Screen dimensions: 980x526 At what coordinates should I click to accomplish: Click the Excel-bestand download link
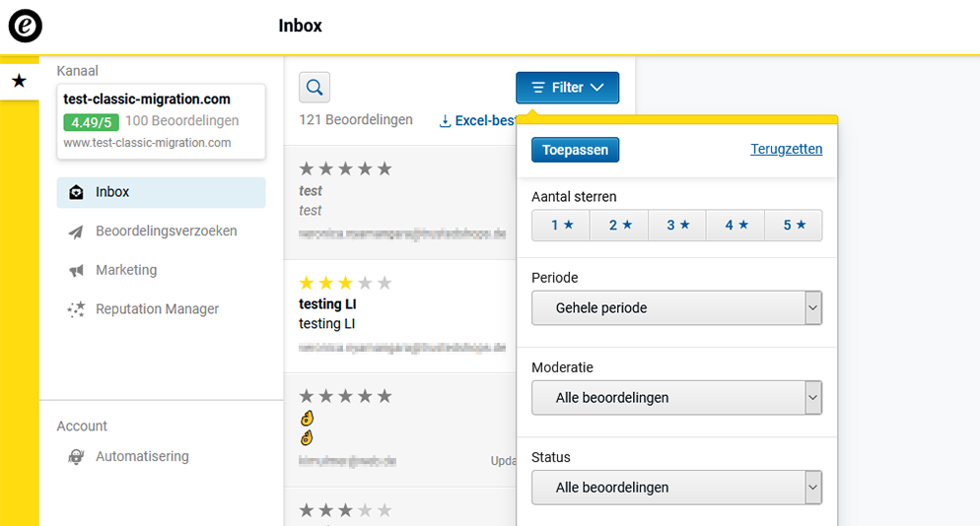coord(478,121)
